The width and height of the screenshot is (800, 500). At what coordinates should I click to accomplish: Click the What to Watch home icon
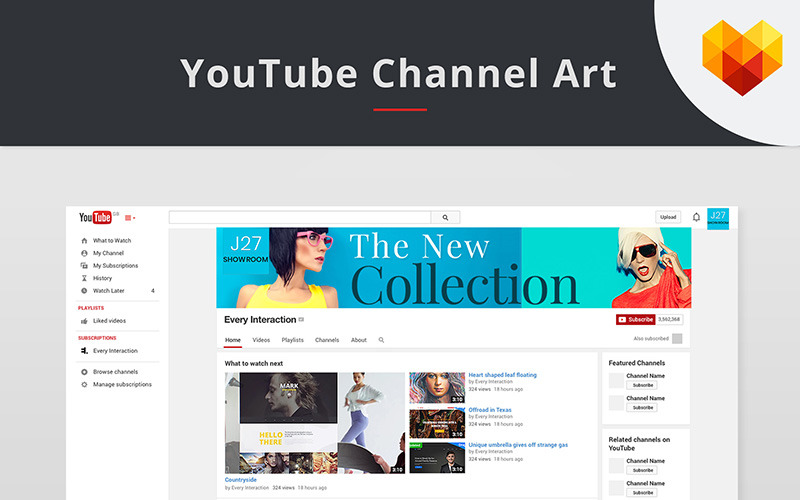84,240
